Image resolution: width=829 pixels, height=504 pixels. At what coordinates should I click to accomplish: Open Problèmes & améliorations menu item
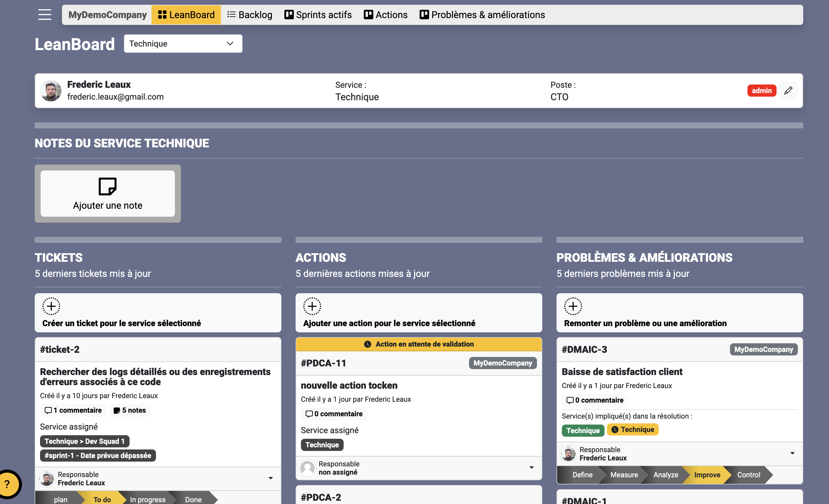tap(482, 15)
